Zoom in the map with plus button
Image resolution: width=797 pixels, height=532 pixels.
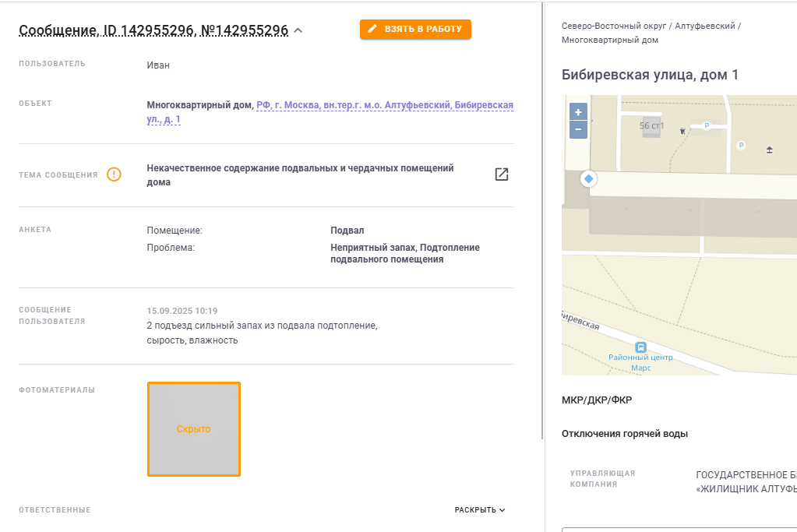click(578, 112)
